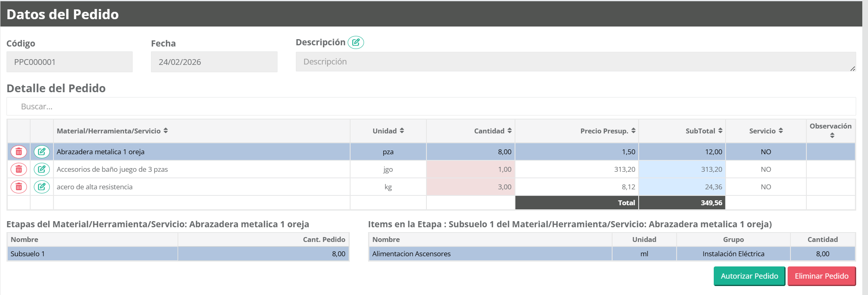Image resolution: width=868 pixels, height=295 pixels.
Task: Click the Eliminar Pedido button
Action: 821,276
